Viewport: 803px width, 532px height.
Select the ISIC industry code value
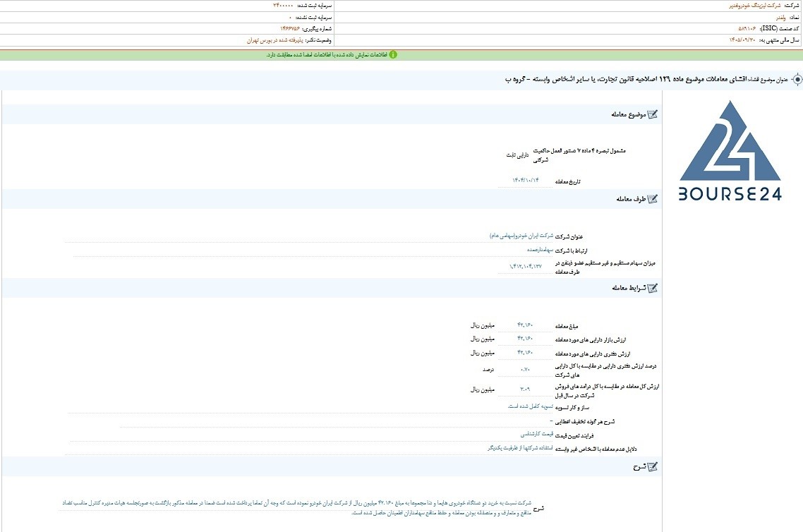click(747, 29)
